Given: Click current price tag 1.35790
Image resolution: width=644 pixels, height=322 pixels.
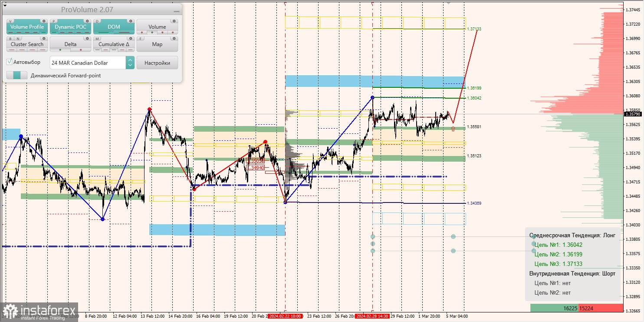Looking at the screenshot, I should tap(633, 114).
